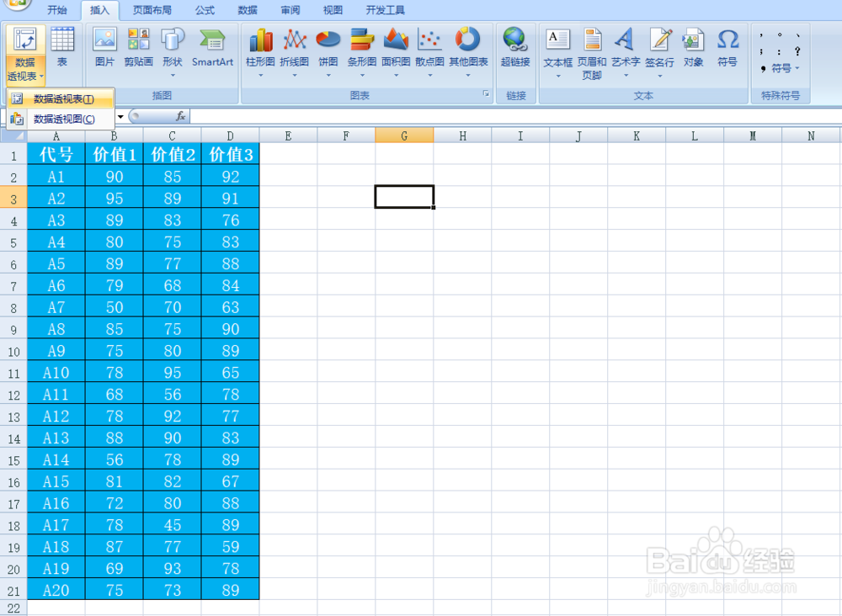Select the cell containing A10
Image resolution: width=842 pixels, height=616 pixels.
(56, 373)
